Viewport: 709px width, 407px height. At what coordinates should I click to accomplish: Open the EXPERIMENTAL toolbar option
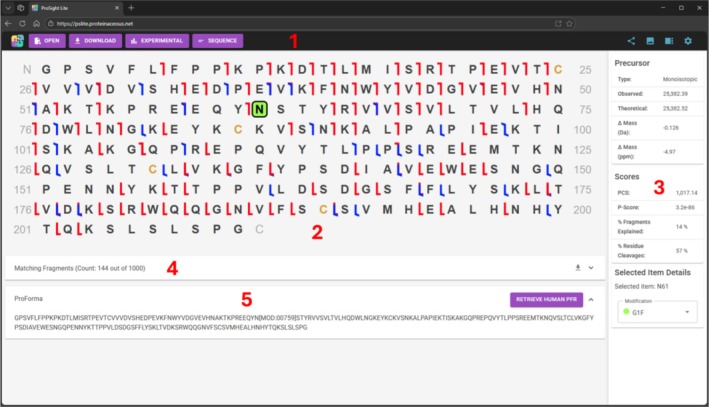[x=157, y=41]
